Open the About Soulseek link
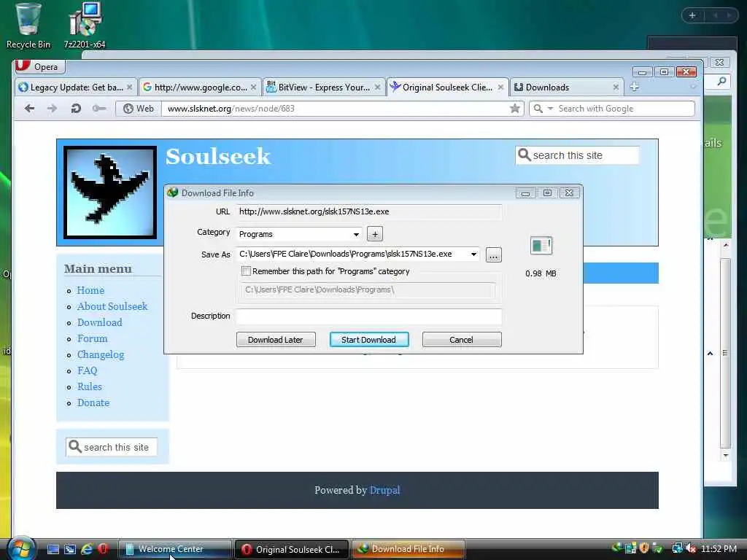This screenshot has height=560, width=747. pos(112,306)
